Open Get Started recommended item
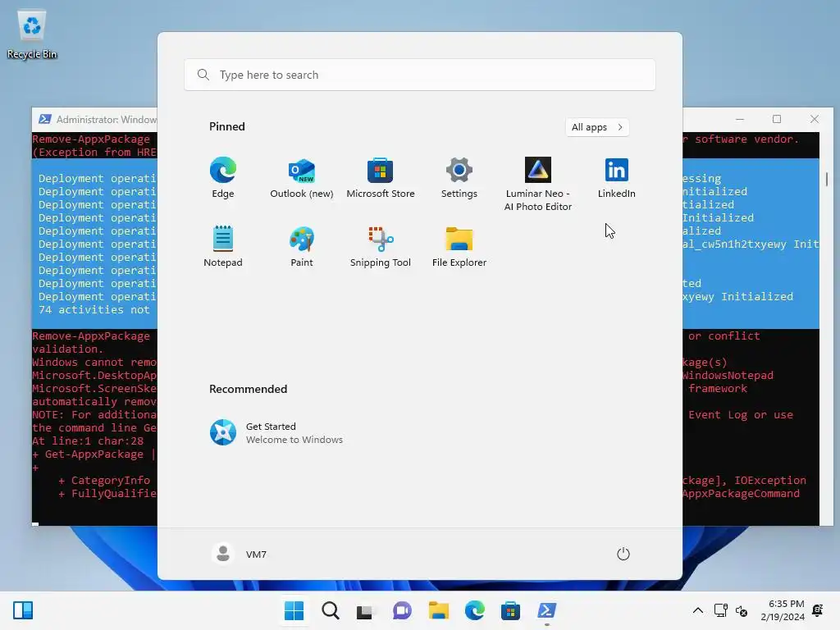This screenshot has width=840, height=630. tap(276, 433)
